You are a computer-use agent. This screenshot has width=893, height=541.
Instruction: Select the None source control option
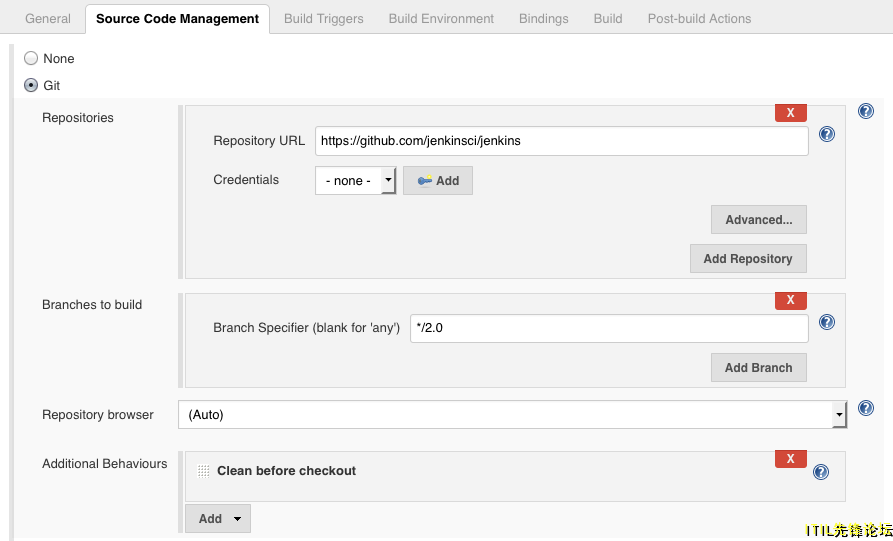[31, 58]
